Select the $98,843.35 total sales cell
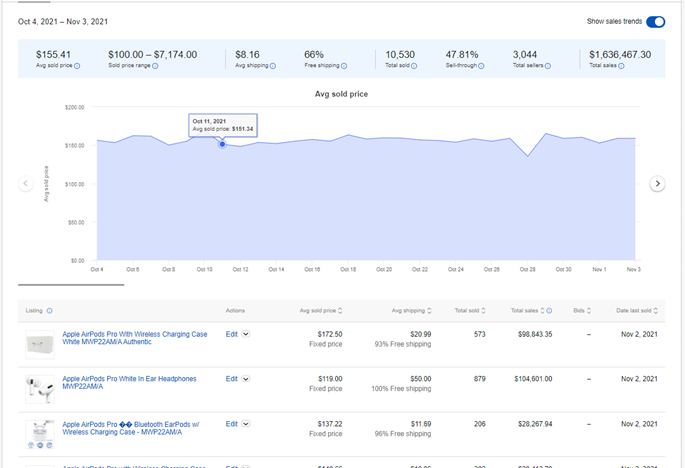The height and width of the screenshot is (468, 685). coord(535,334)
